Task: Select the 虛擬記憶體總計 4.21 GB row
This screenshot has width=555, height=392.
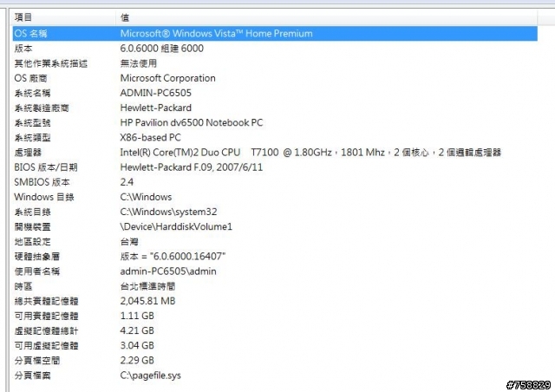Action: (x=275, y=331)
